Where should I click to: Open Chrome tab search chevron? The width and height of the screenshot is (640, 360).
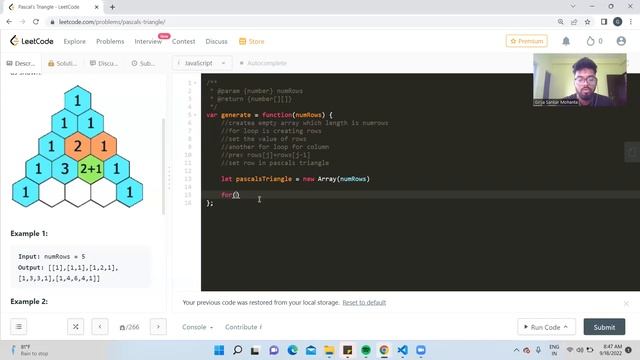tap(573, 7)
